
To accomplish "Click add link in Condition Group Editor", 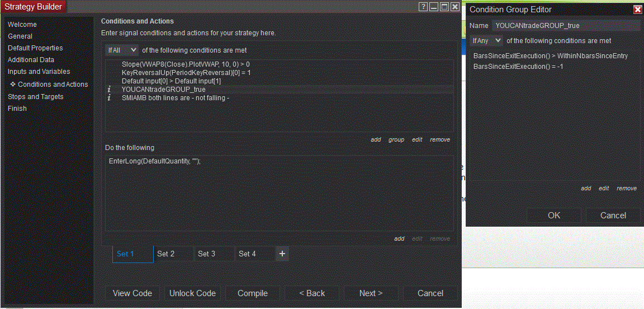I will (x=586, y=189).
